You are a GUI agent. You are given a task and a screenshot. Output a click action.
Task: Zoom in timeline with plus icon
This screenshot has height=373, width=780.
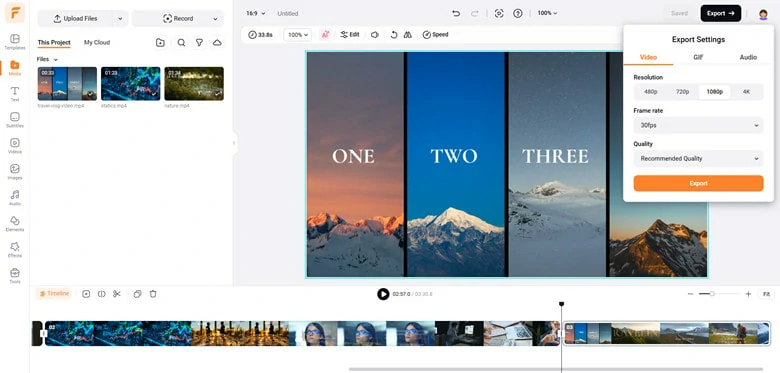pos(748,294)
